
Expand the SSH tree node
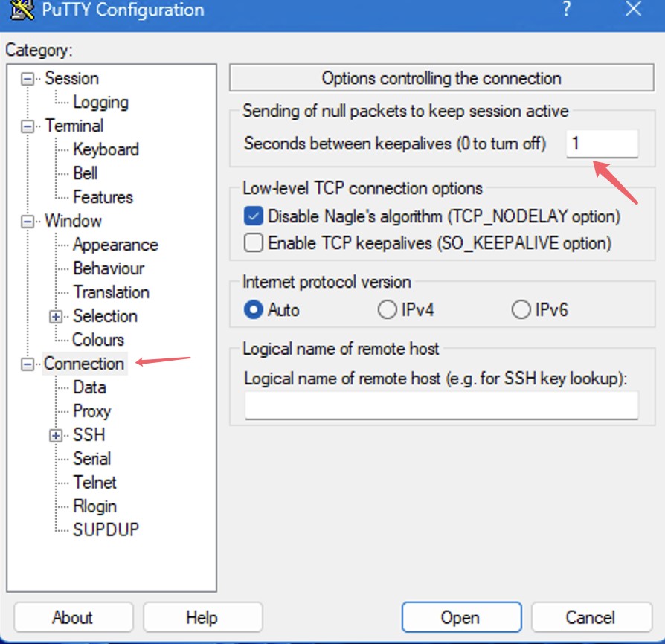click(57, 436)
